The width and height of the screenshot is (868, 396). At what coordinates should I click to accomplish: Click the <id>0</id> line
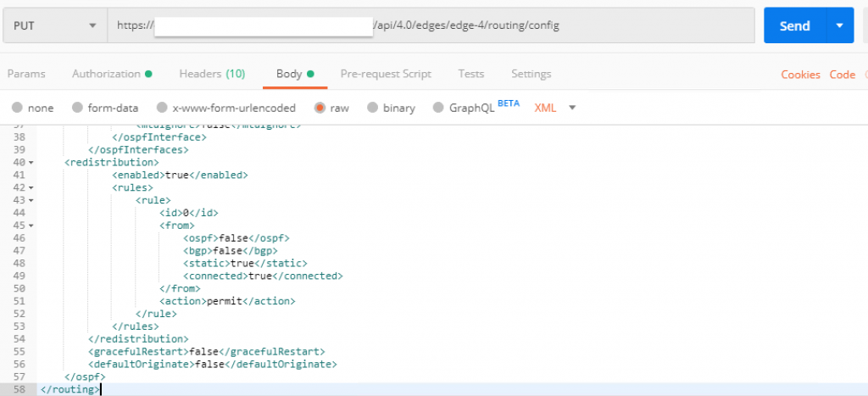click(x=189, y=213)
